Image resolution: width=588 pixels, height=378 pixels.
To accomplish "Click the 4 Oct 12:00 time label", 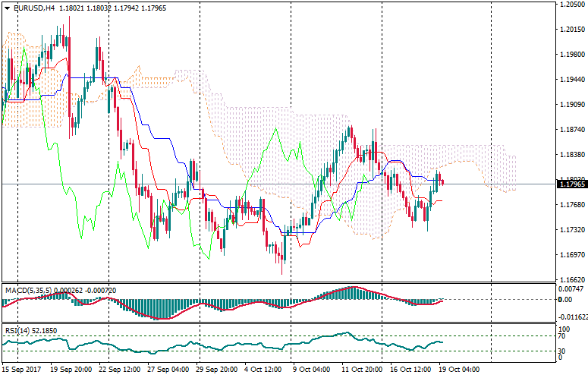I will 263,370.
